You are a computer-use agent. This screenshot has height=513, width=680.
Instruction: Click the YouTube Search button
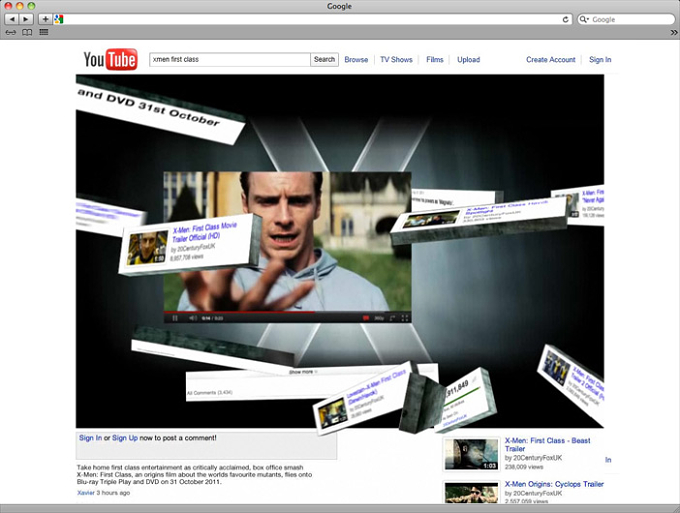pos(324,59)
